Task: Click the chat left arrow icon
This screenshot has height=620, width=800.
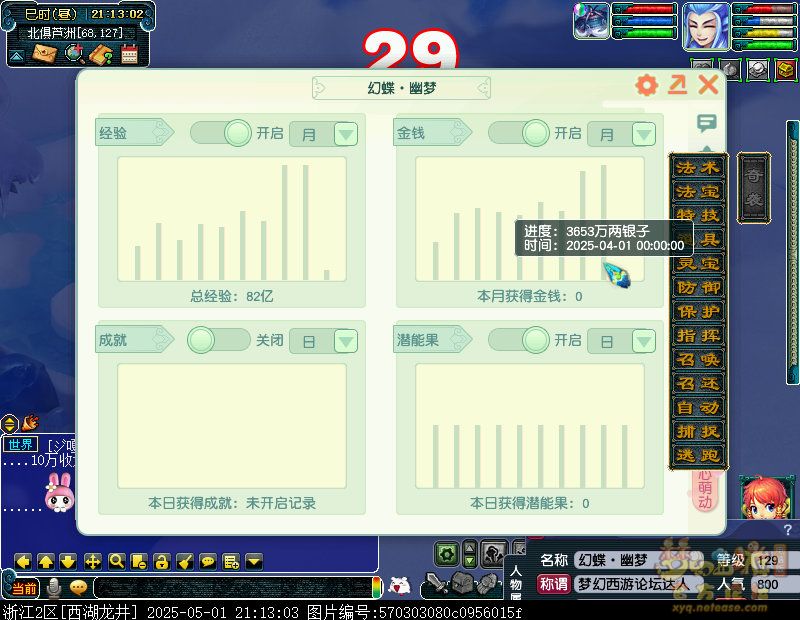Action: point(23,562)
